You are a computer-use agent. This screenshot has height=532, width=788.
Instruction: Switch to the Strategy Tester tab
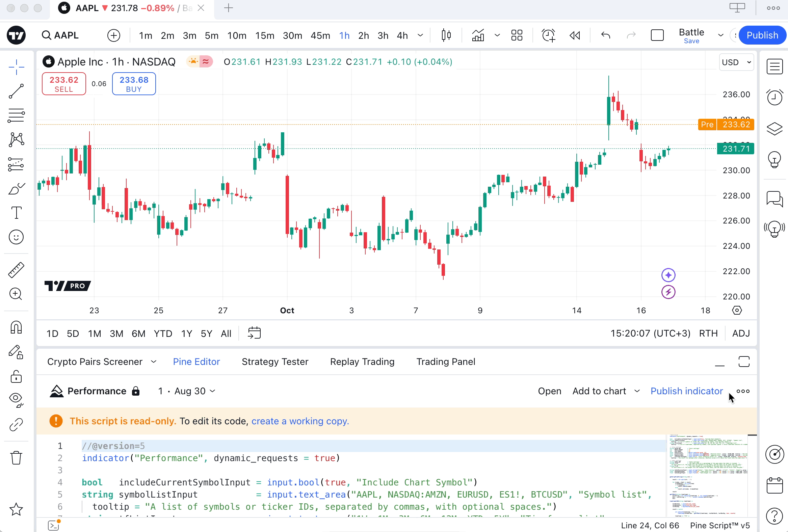click(275, 362)
